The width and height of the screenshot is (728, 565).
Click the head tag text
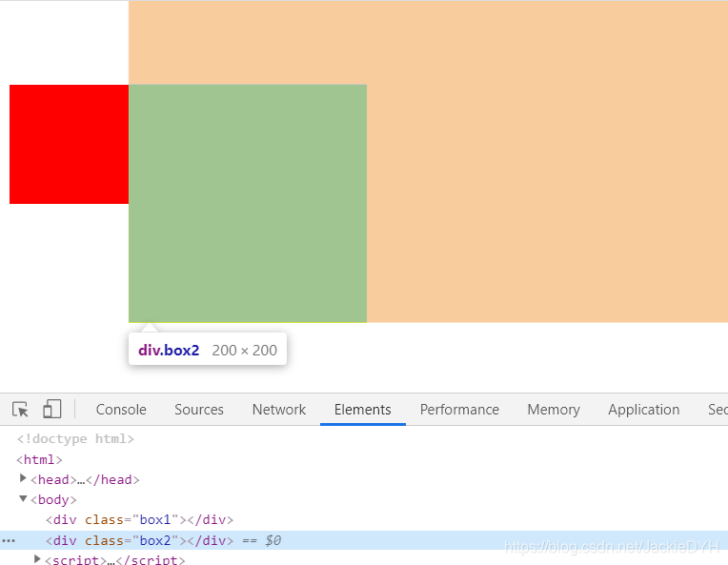pos(85,479)
